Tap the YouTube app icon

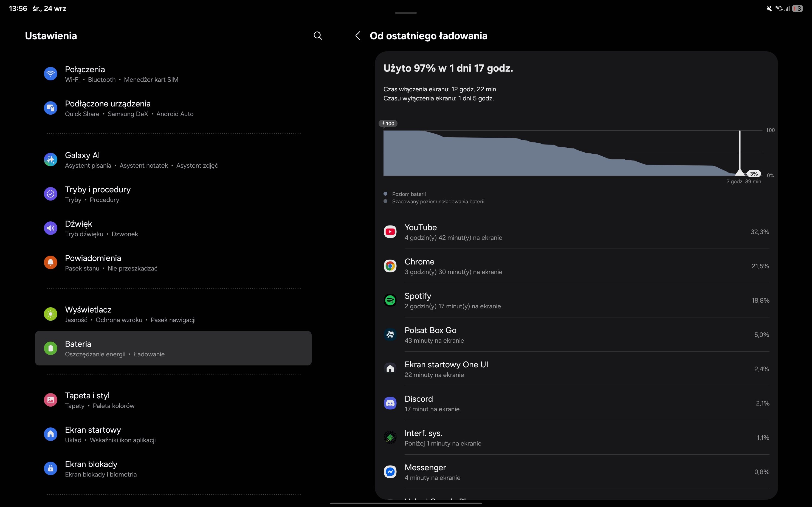point(390,232)
